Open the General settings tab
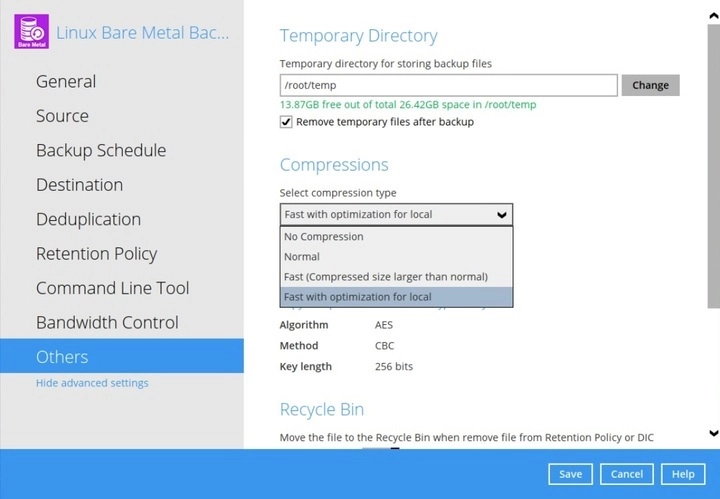 66,82
